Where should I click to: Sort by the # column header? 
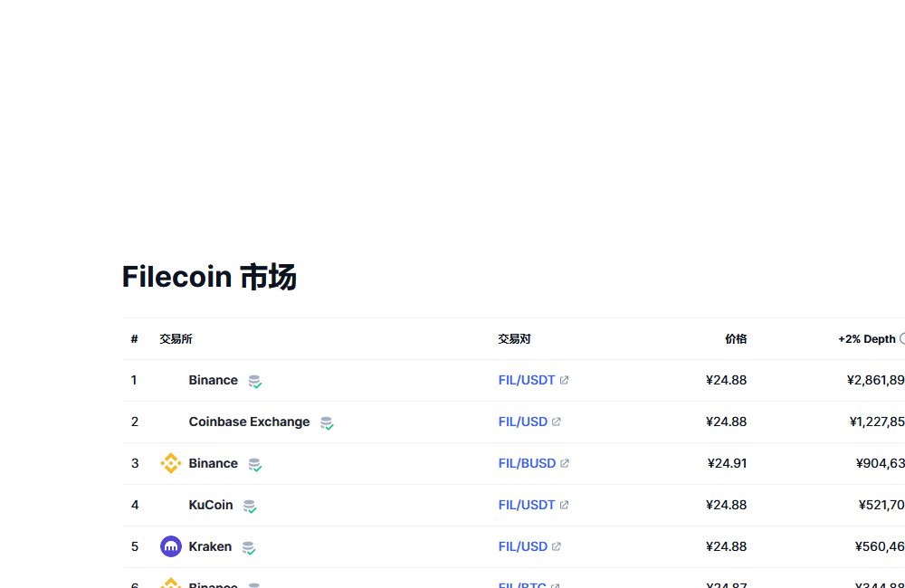[135, 338]
